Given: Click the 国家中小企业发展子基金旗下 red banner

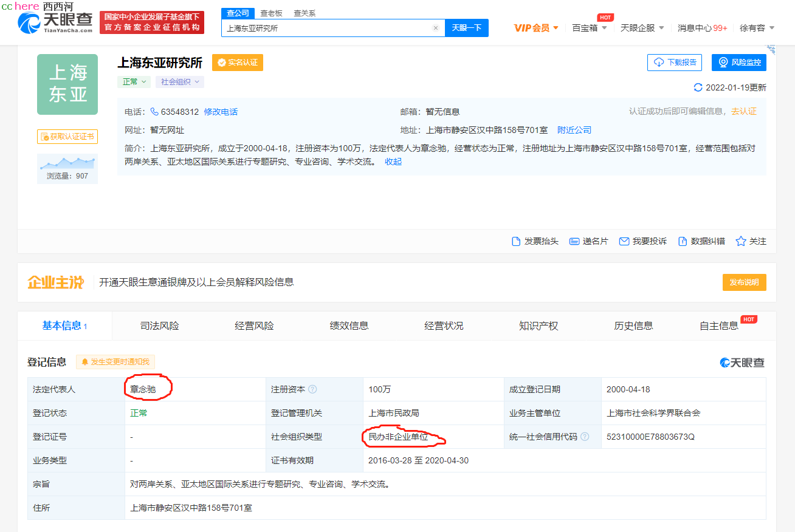Looking at the screenshot, I should click(x=152, y=22).
